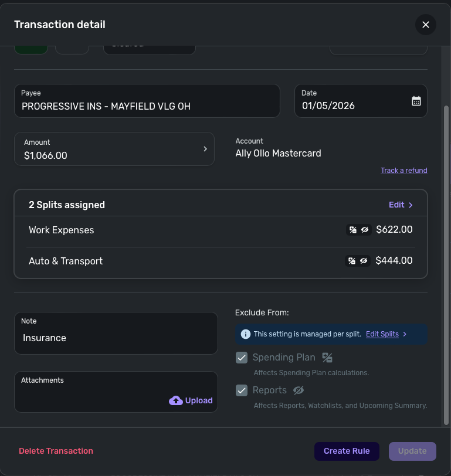451x476 pixels.
Task: Click Work Expenses spending plan exclusion icon
Action: coord(352,230)
